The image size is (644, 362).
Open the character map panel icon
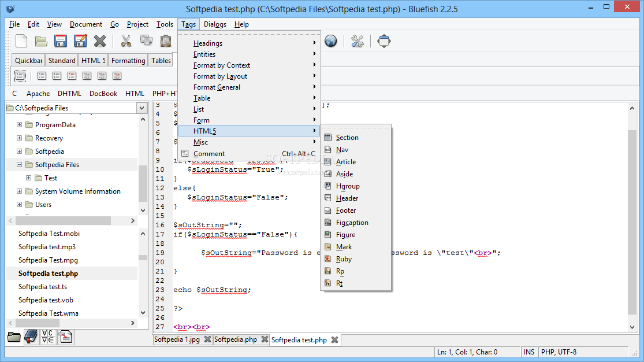48,337
